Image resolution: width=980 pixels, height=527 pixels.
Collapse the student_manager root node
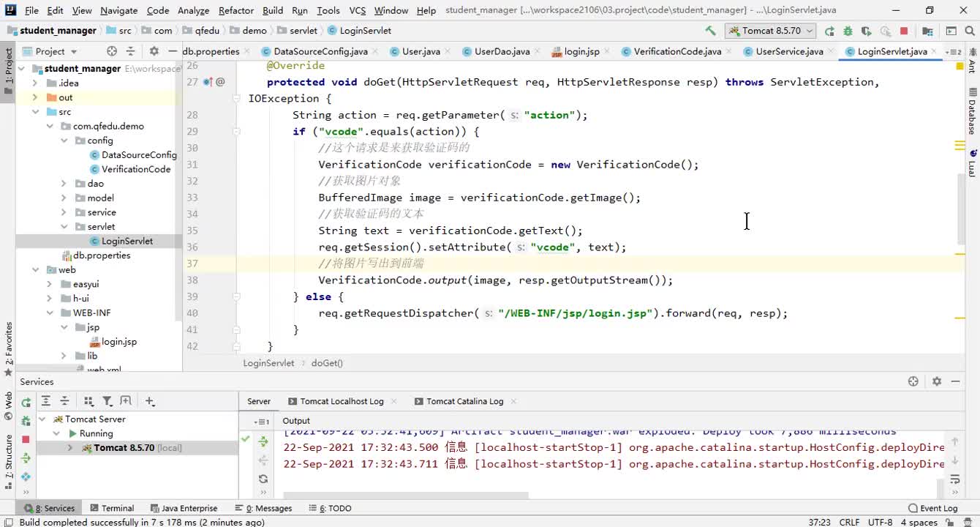pyautogui.click(x=22, y=68)
